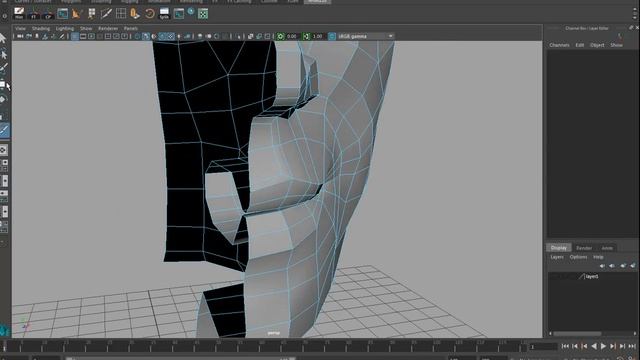Viewport: 640px width, 360px height.
Task: Click the wireframe display icon in panel toolbar
Action: pyautogui.click(x=138, y=36)
